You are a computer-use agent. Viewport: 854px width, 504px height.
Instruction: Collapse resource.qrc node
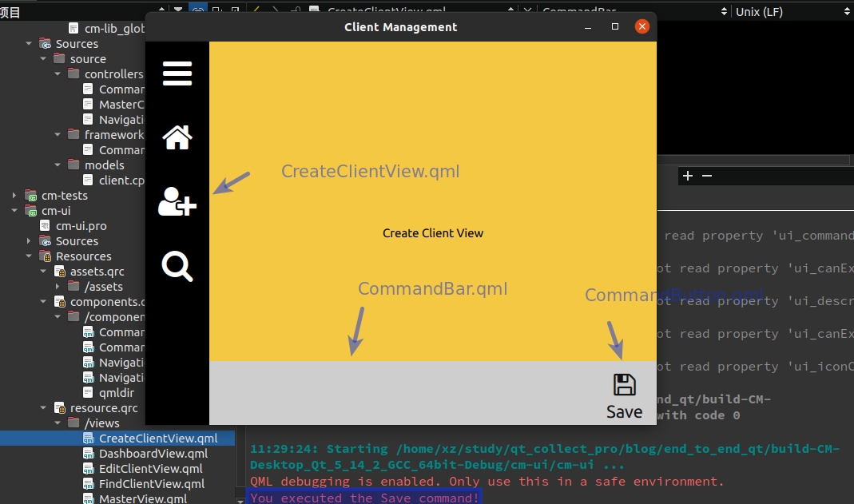click(43, 407)
